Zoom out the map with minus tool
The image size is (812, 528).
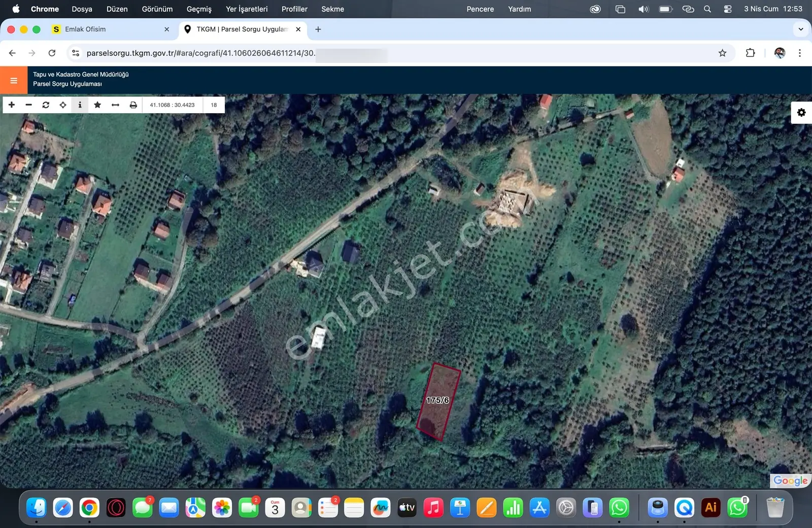coord(29,105)
